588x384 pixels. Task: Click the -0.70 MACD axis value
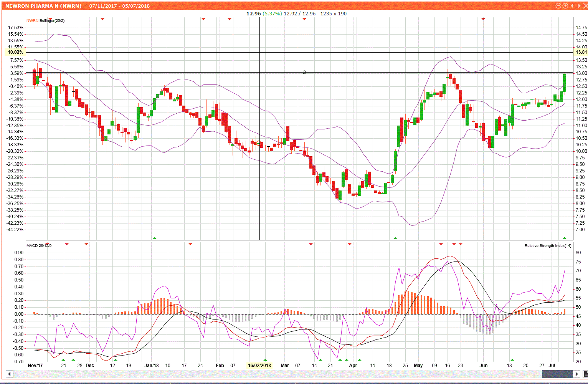pyautogui.click(x=18, y=362)
